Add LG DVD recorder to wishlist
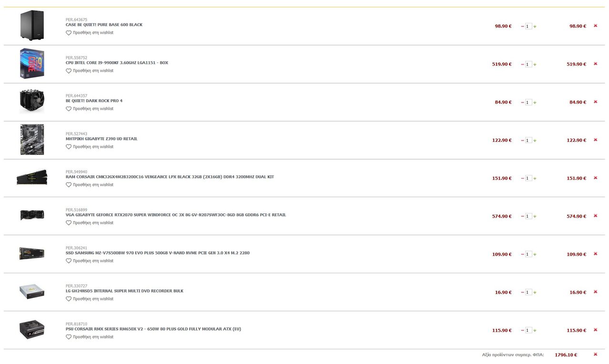This screenshot has width=609, height=364. pos(89,299)
